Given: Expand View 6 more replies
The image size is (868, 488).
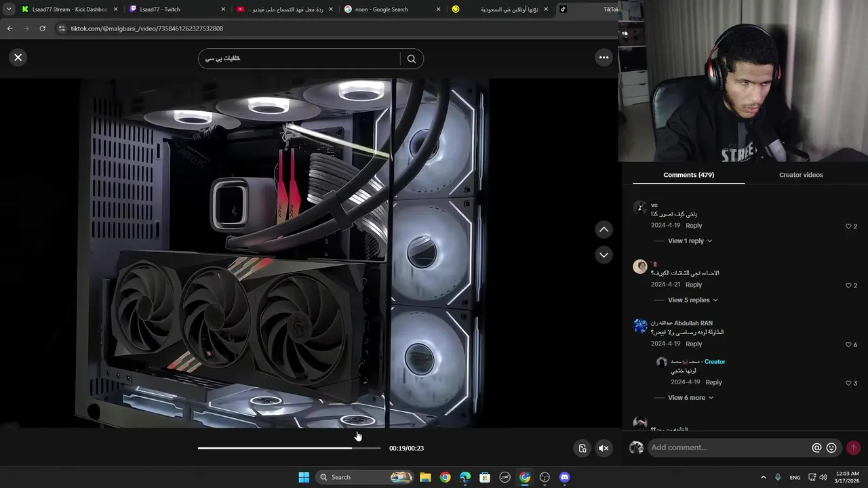Looking at the screenshot, I should 690,398.
